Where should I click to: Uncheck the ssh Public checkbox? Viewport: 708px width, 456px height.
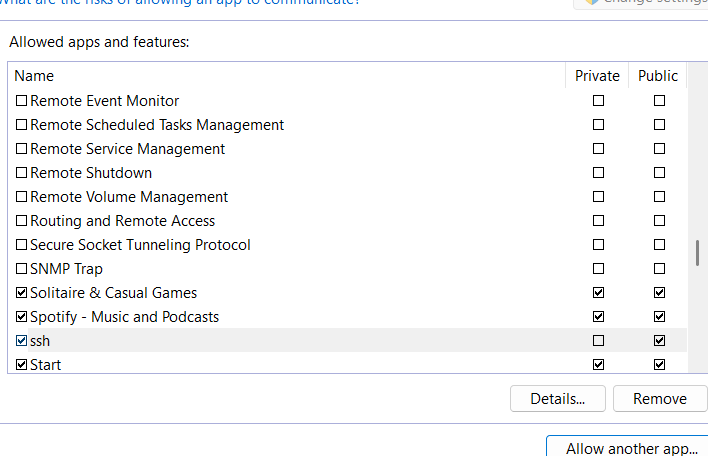coord(659,341)
